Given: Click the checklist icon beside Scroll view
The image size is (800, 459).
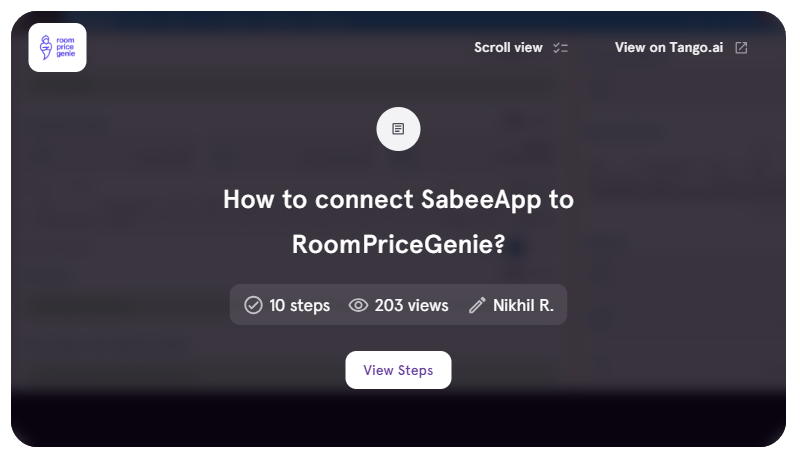Looking at the screenshot, I should click(560, 48).
